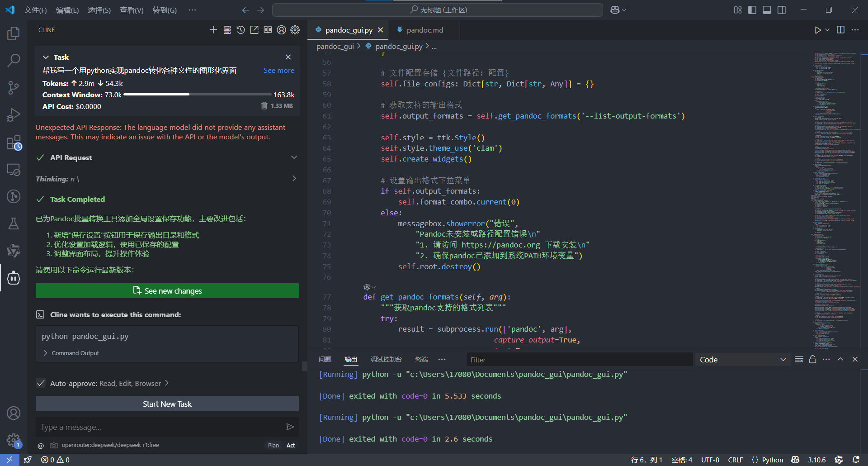868x466 pixels.
Task: Open the Explorer view in activity bar
Action: point(14,33)
